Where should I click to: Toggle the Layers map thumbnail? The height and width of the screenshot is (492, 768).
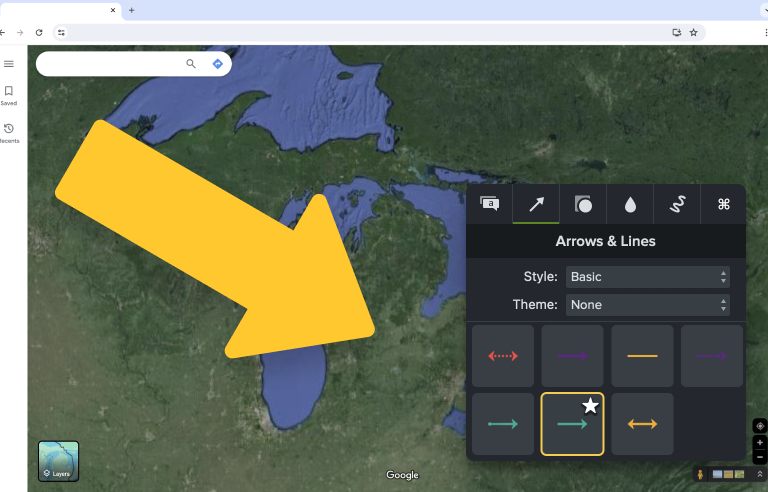click(58, 461)
